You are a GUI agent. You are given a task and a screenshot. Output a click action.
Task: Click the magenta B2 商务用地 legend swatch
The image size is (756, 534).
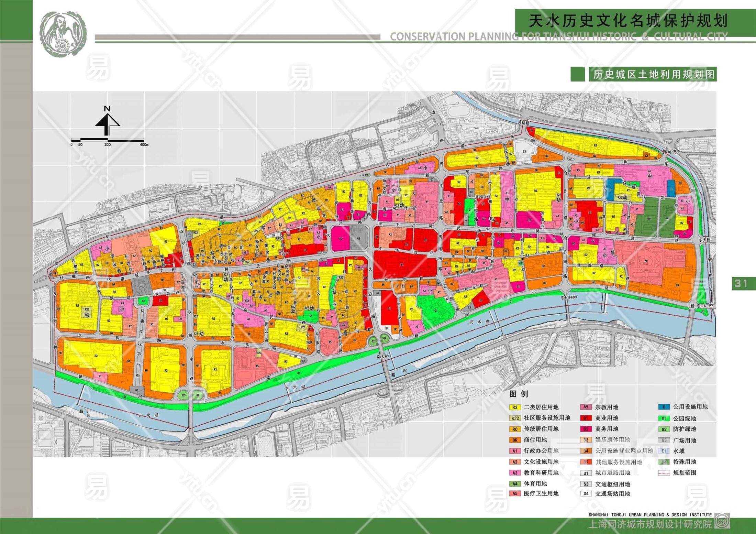click(586, 429)
